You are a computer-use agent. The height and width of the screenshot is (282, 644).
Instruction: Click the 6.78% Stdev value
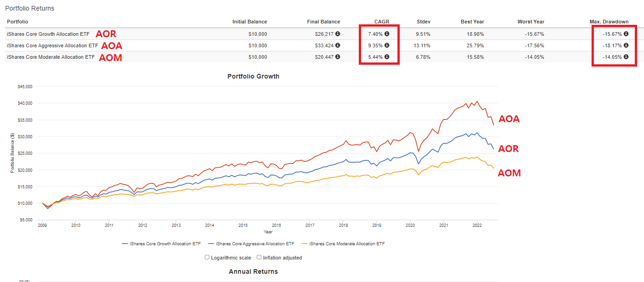(x=424, y=57)
